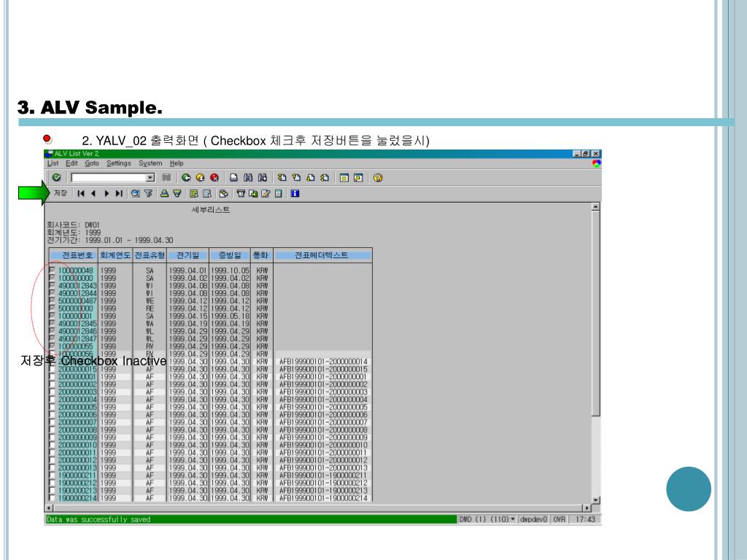Viewport: 747px width, 560px height.
Task: Toggle checkbox for document 2000000002
Action: coord(52,384)
